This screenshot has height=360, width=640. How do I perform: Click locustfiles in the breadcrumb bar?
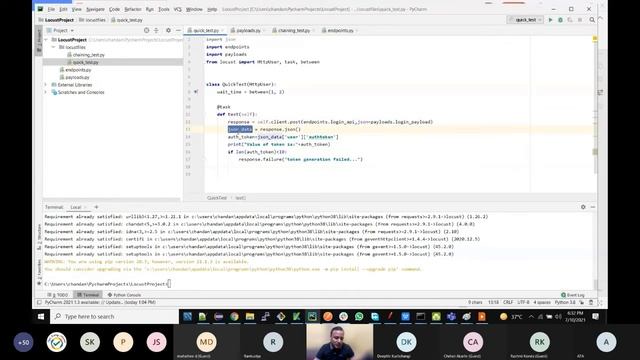[92, 20]
